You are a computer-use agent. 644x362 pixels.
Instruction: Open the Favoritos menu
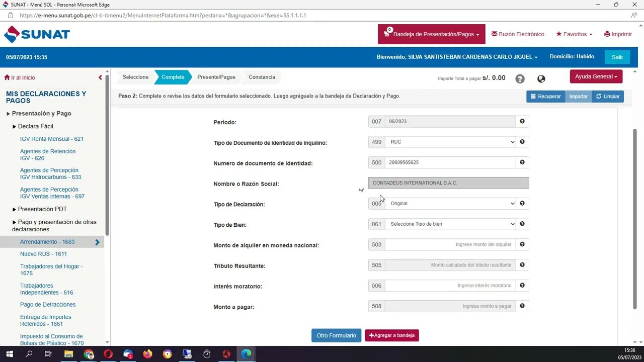574,34
